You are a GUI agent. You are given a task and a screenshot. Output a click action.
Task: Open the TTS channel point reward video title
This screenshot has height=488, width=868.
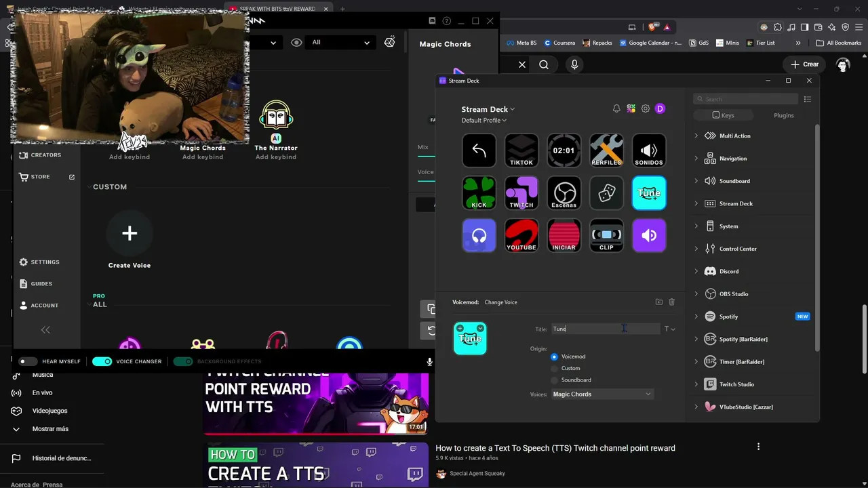pos(555,448)
